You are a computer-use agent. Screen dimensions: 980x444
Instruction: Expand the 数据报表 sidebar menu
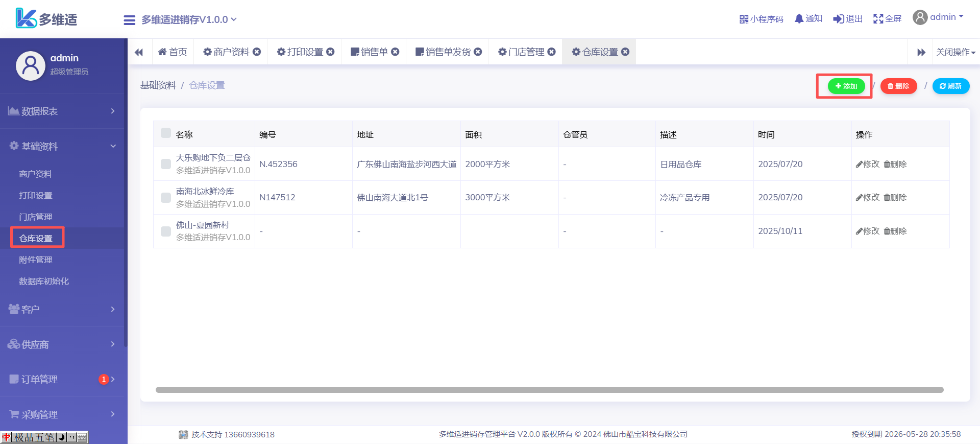pos(62,111)
